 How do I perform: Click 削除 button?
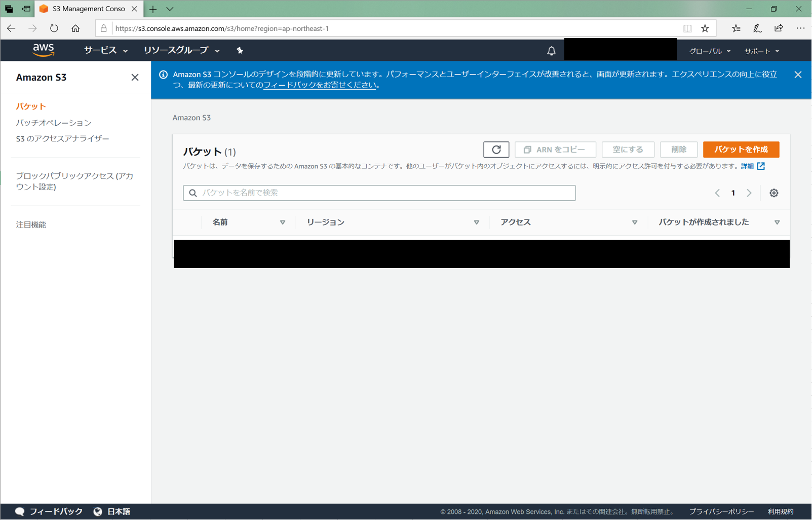click(x=679, y=150)
